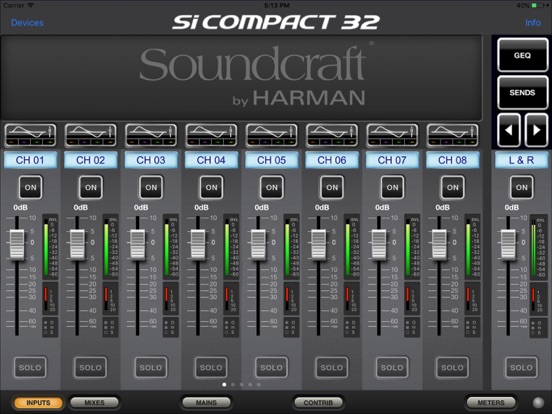Viewport: 552px width, 414px height.
Task: Enable SOLO on CH 08
Action: (453, 368)
